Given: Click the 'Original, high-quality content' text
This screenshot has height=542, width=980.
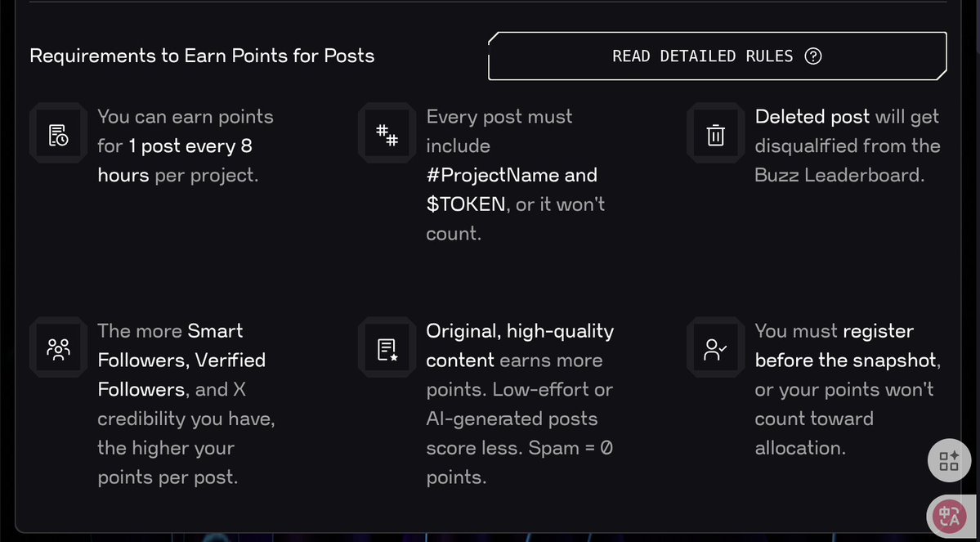Looking at the screenshot, I should [x=520, y=345].
